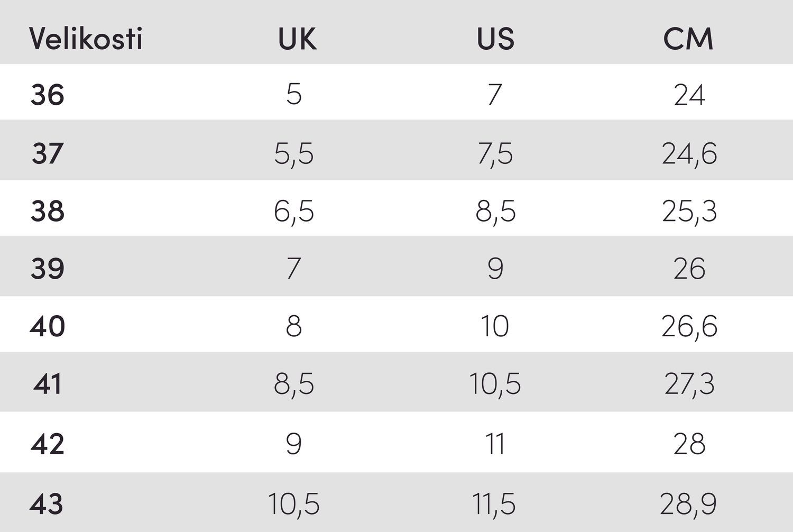The height and width of the screenshot is (532, 793).
Task: Select the size 42 row label
Action: pos(48,444)
